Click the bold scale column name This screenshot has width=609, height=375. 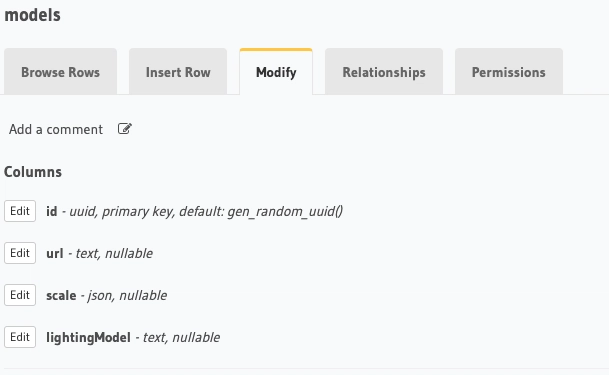pyautogui.click(x=61, y=295)
